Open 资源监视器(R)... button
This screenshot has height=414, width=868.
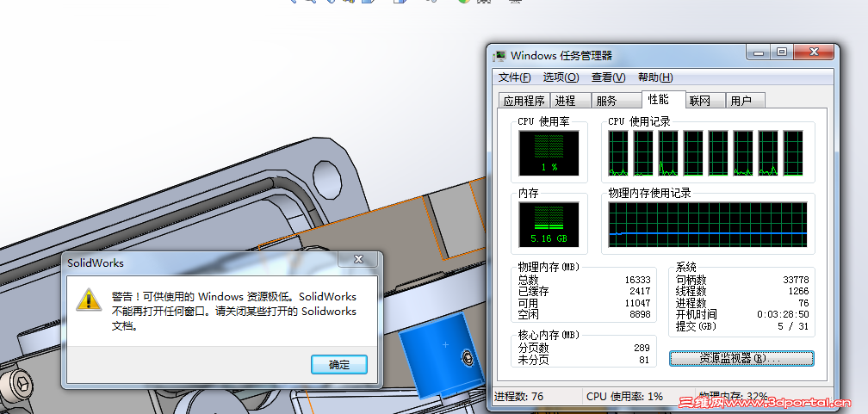(x=741, y=358)
